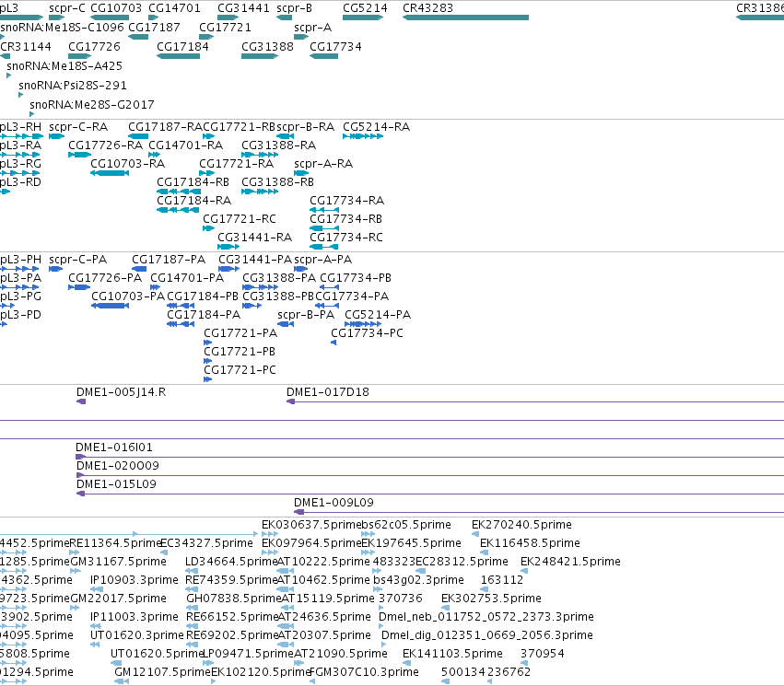
Task: Click the scpr-A gene label
Action: pos(312,28)
